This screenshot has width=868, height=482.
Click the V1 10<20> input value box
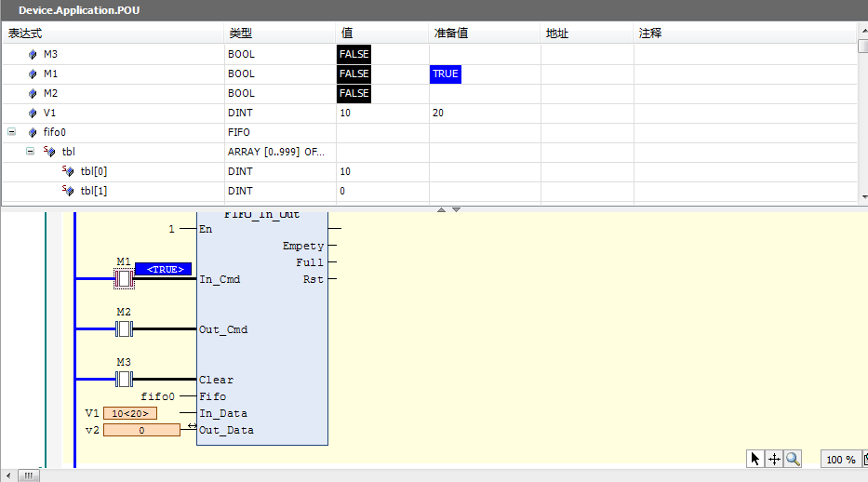(x=130, y=413)
